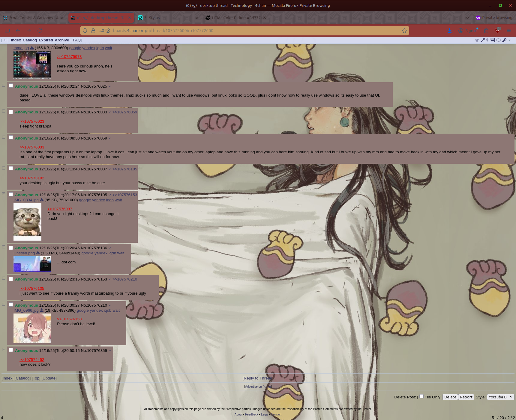Click Sign in on the Firefox toolbar
Viewport: 516px width, 420px height.
tap(468, 31)
